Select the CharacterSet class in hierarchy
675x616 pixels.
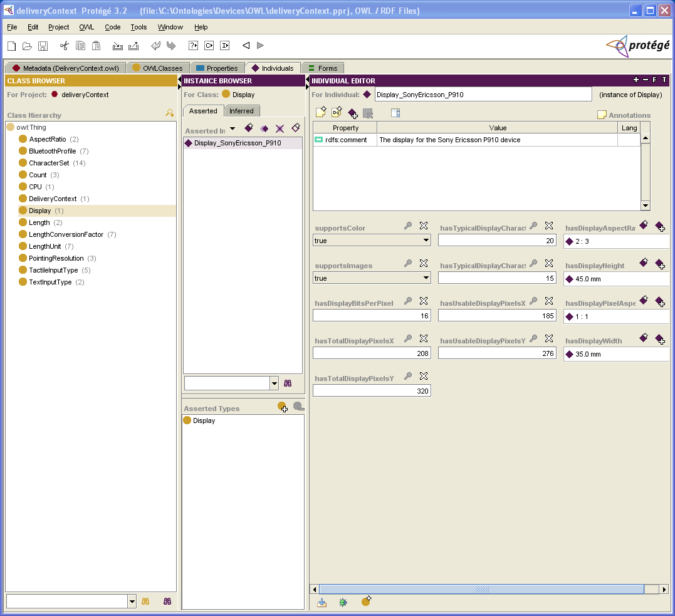[49, 163]
